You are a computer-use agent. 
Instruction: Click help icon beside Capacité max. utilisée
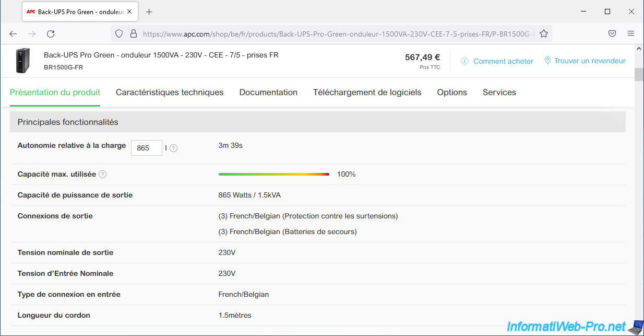click(x=103, y=175)
